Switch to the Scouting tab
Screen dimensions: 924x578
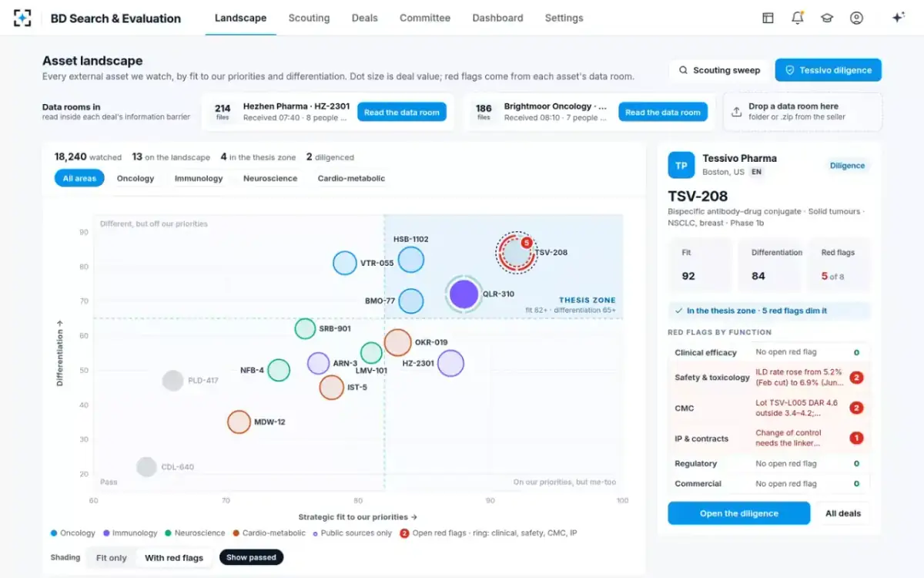(309, 18)
